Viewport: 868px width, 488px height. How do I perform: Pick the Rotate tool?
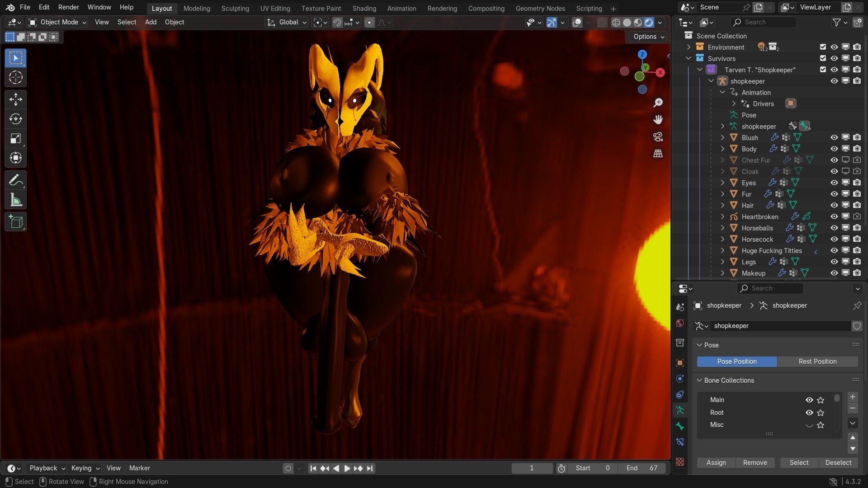pyautogui.click(x=16, y=119)
